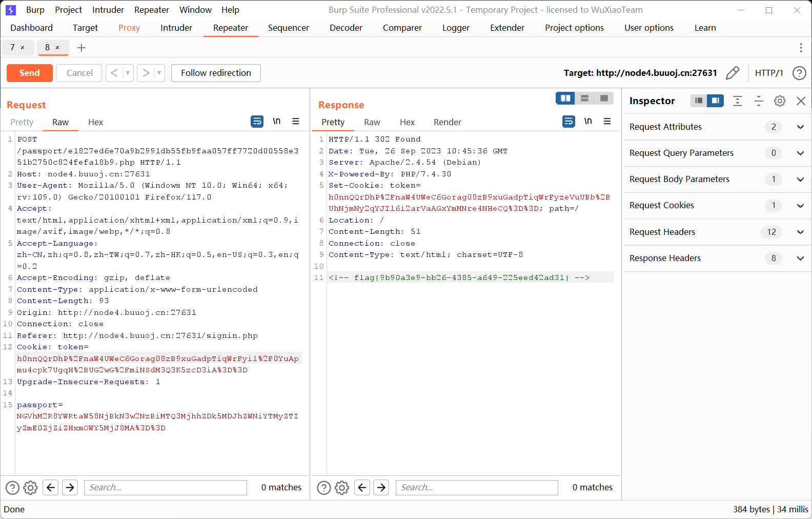Screen dimensions: 812x519
Task: Open request search help icon
Action: [x=12, y=487]
